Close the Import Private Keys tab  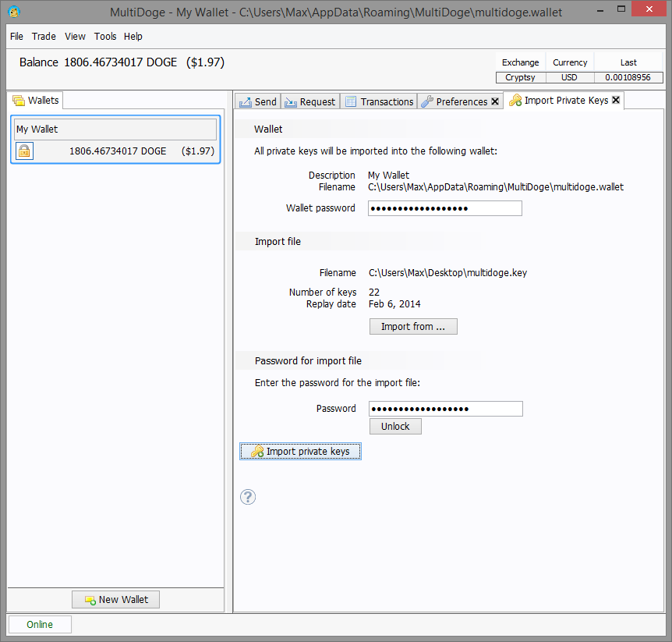click(616, 100)
